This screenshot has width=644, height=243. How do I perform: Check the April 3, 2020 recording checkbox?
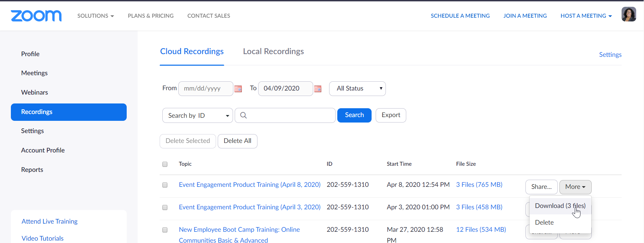[165, 208]
